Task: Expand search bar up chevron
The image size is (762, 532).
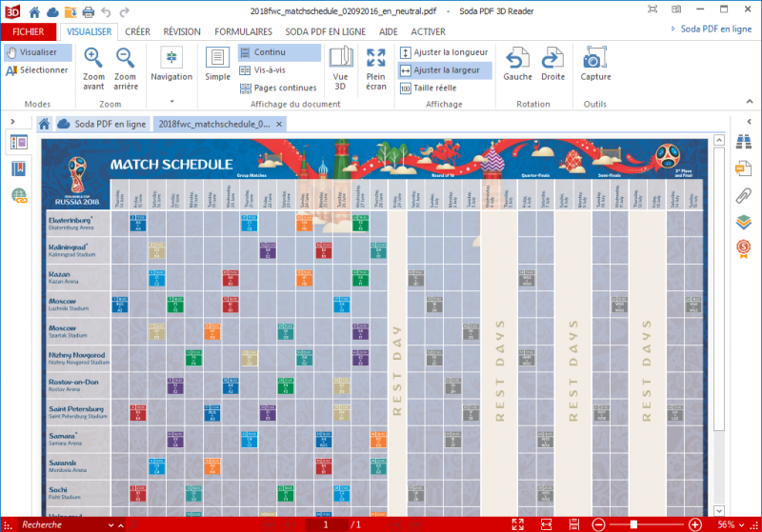Action: (121, 525)
